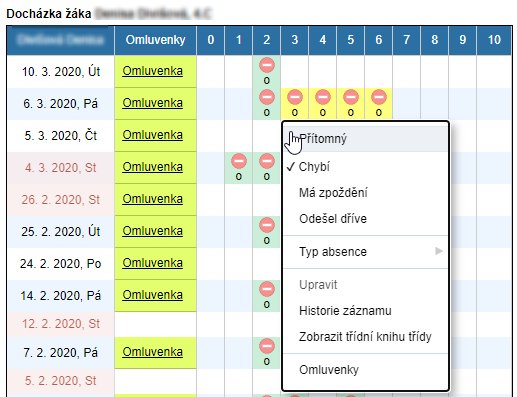Click absence icon for 7. 2. 2020 hour 2
Screen dimensions: 517x397
pyautogui.click(x=267, y=346)
